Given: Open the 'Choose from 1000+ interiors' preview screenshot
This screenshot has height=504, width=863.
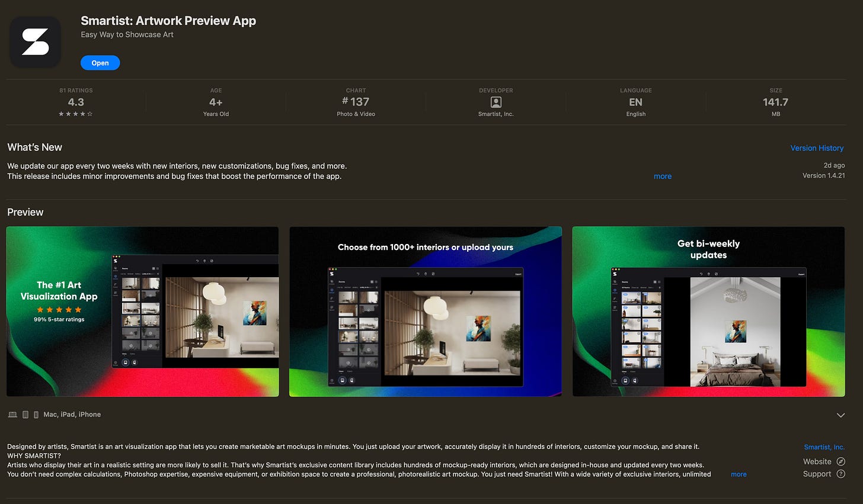Looking at the screenshot, I should click(426, 312).
